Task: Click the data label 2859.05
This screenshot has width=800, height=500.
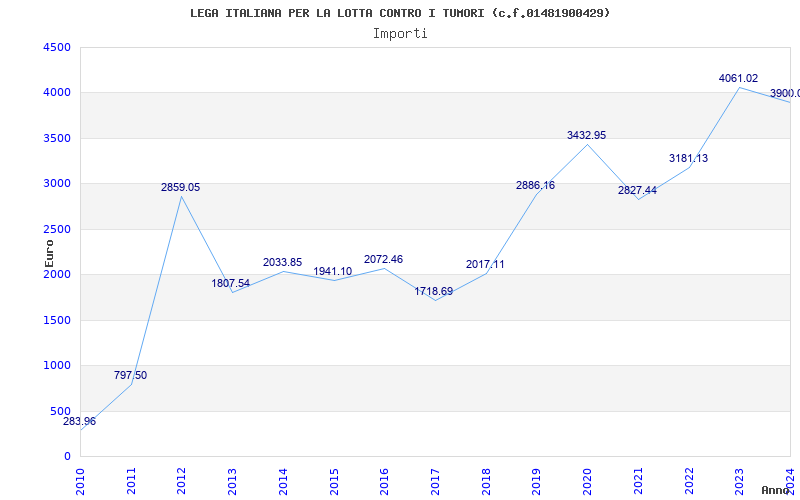Action: 181,187
